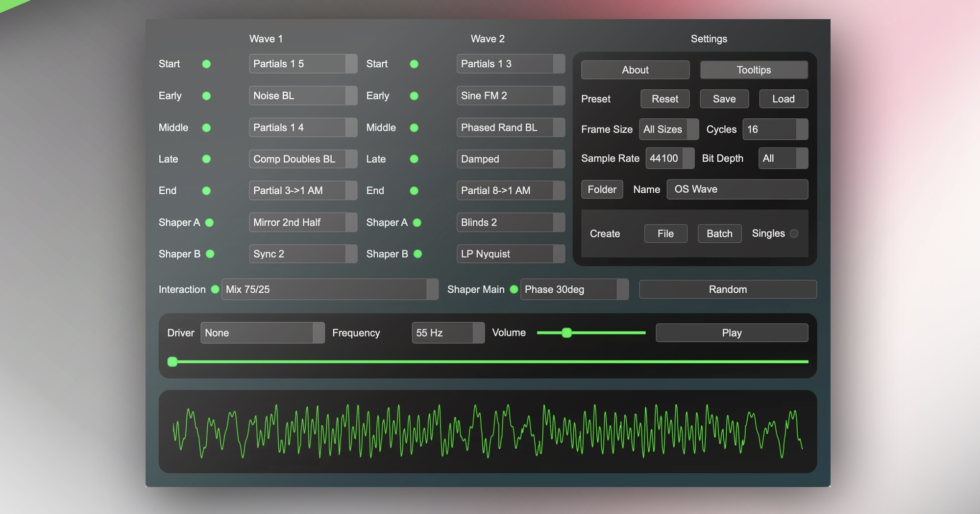Image resolution: width=980 pixels, height=514 pixels.
Task: Toggle the Wave 2 Late indicator
Action: point(414,159)
